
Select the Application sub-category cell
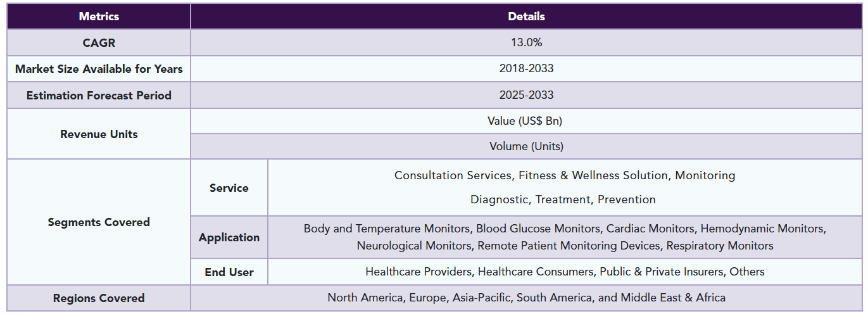click(229, 237)
